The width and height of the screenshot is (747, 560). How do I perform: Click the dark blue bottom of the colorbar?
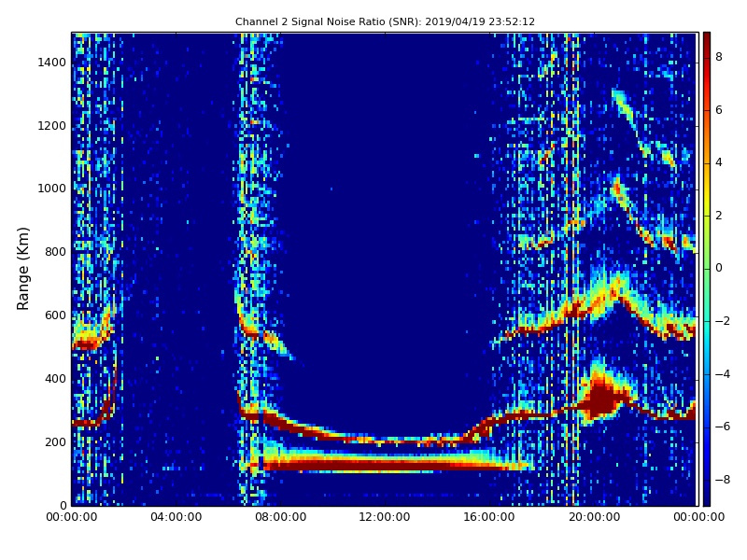point(707,496)
